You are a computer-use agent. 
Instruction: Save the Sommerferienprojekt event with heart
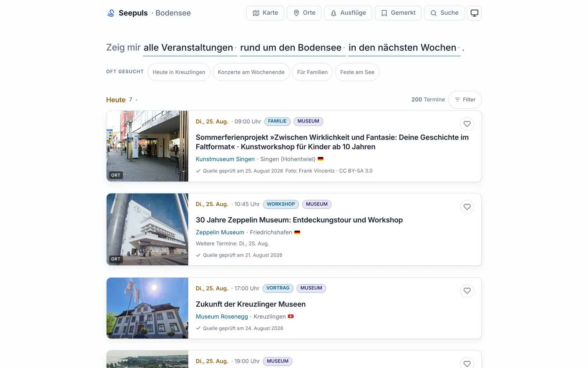(467, 124)
